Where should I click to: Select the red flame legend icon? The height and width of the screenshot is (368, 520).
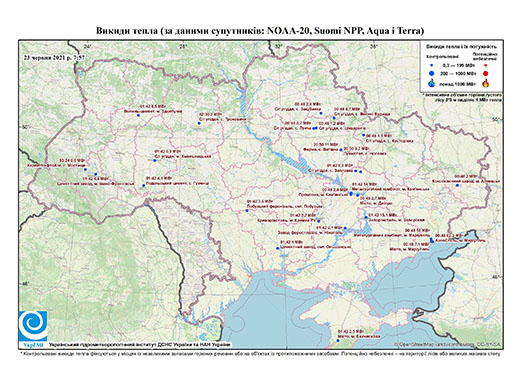[486, 83]
